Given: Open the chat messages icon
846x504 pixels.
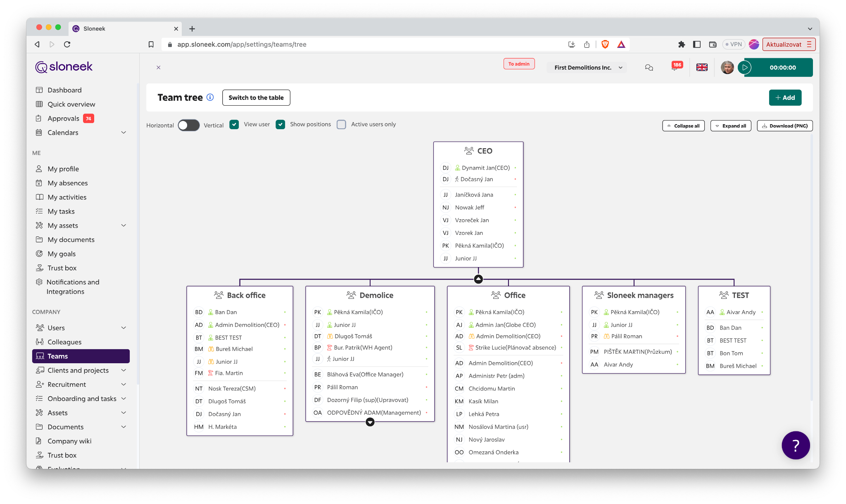Looking at the screenshot, I should pyautogui.click(x=649, y=67).
